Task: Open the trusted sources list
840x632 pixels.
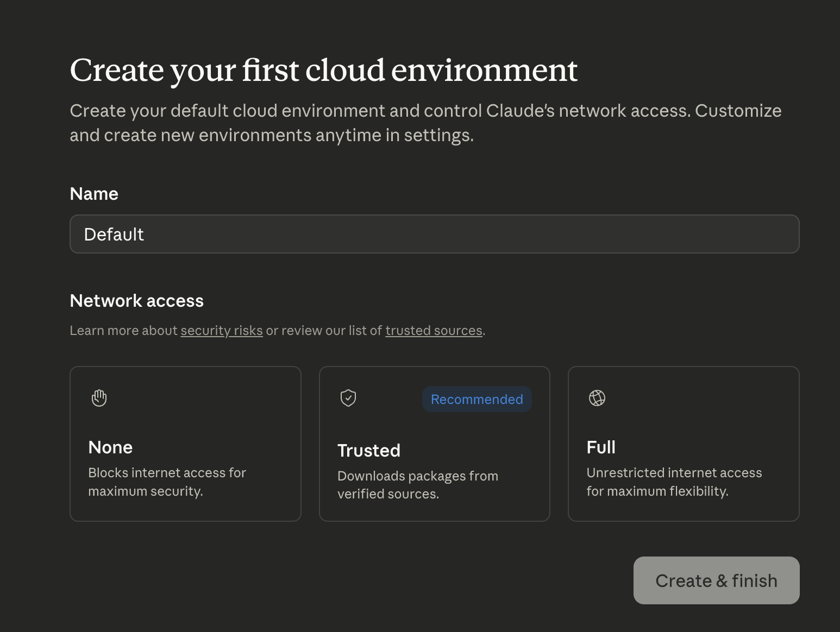Action: coord(433,330)
